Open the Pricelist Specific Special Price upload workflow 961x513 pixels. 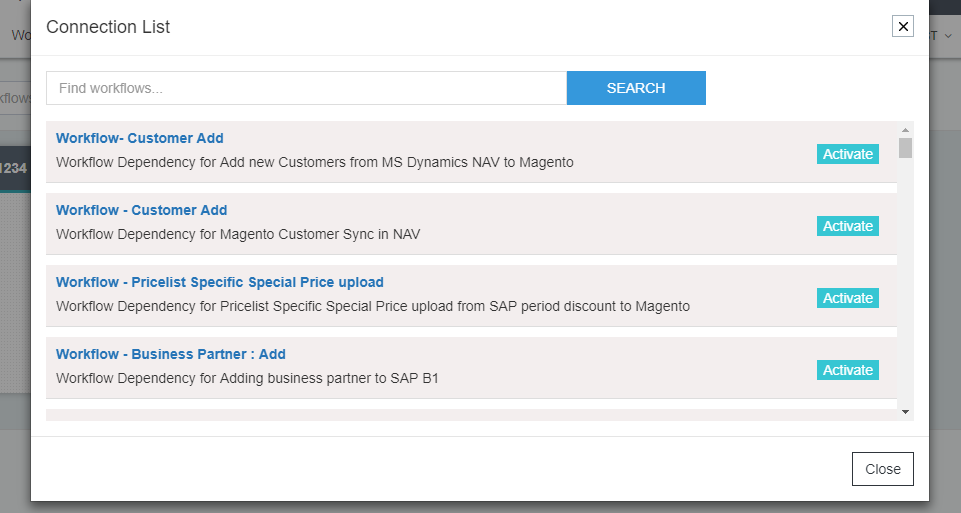tap(219, 282)
